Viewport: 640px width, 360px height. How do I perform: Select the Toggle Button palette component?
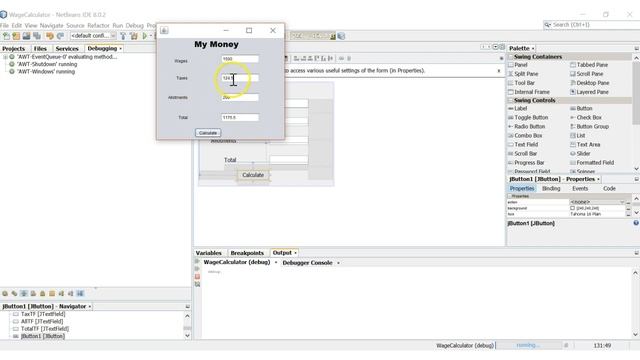tap(527, 118)
